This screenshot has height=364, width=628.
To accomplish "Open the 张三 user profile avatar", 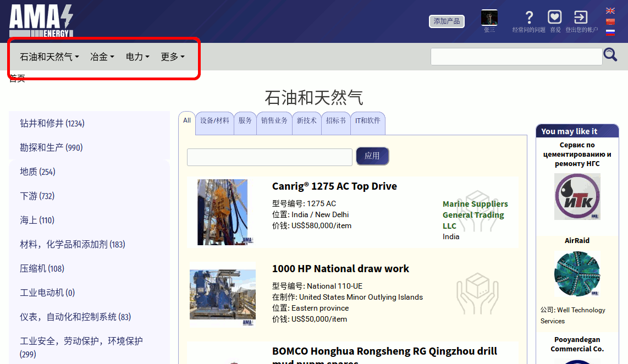I will [489, 18].
